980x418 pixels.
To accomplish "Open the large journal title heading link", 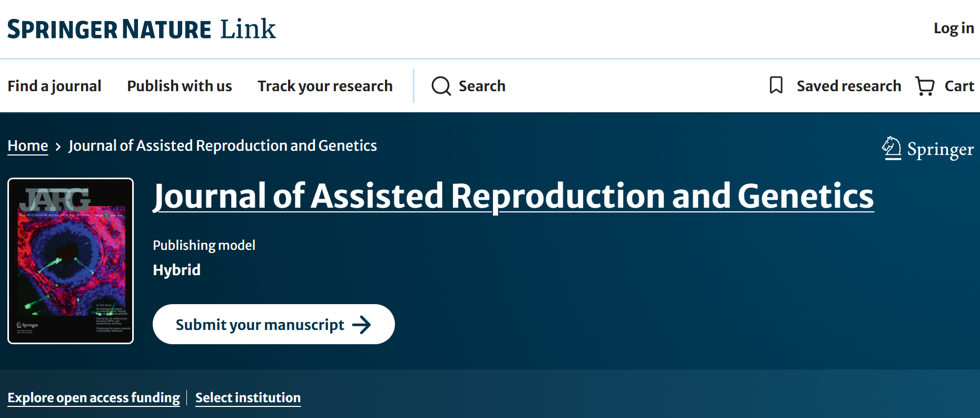I will coord(513,196).
